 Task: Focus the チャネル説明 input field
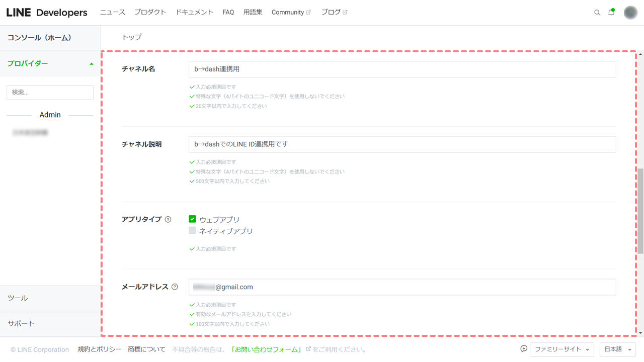click(x=403, y=144)
